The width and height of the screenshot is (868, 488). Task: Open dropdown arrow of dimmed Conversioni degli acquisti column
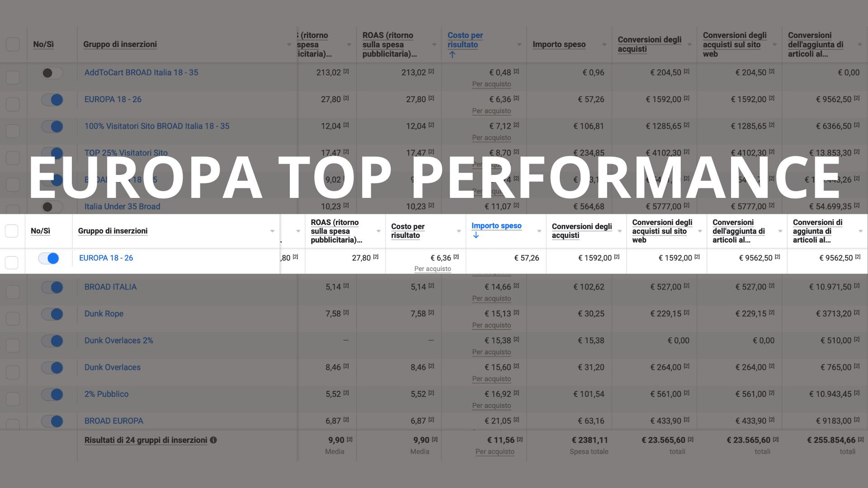click(689, 44)
